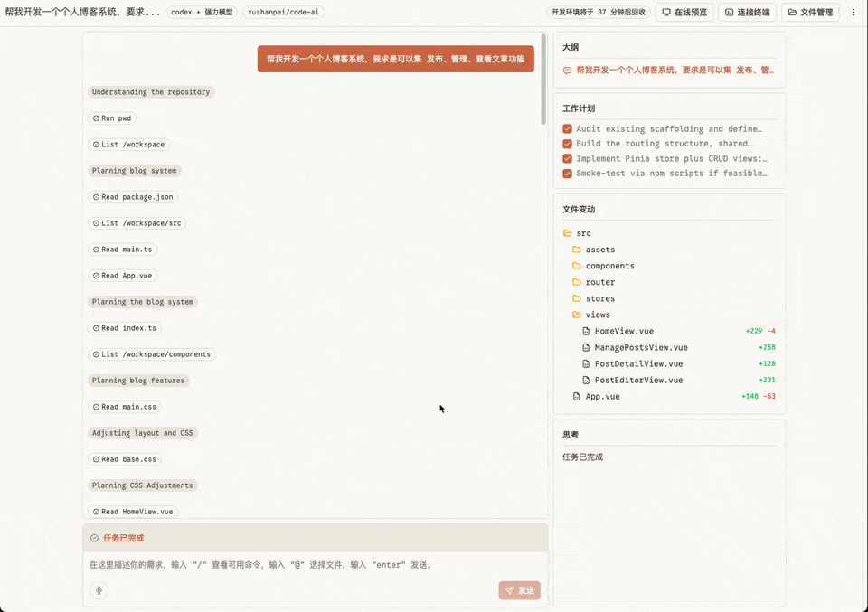Open the 'Read main.ts' step
Image resolution: width=868 pixels, height=612 pixels.
pyautogui.click(x=122, y=250)
